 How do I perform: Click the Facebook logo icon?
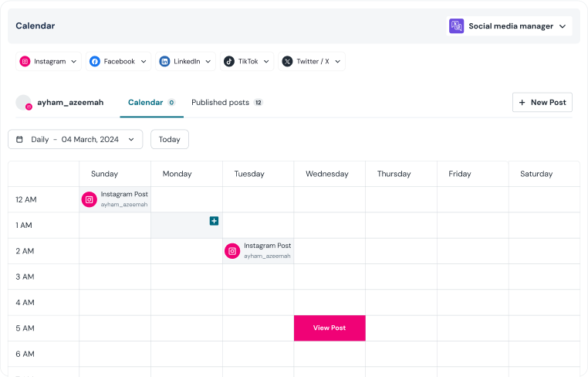coord(95,62)
